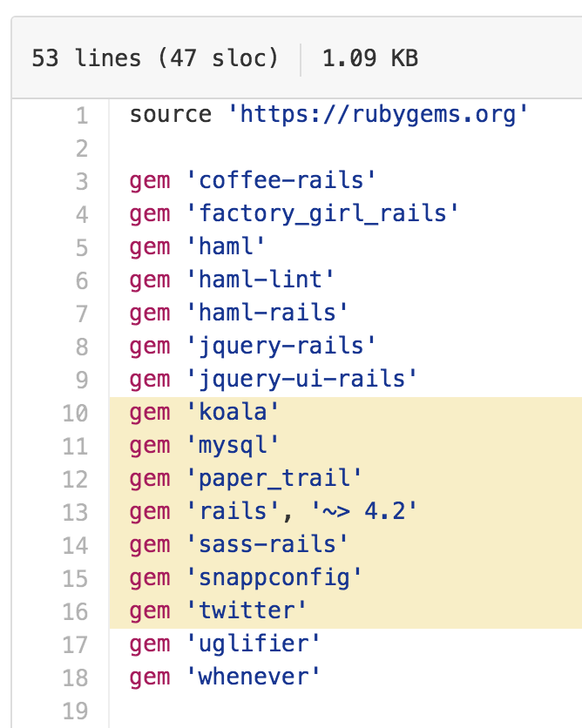The width and height of the screenshot is (582, 728).
Task: Click the 'coffee-rails' gem name
Action: [281, 180]
